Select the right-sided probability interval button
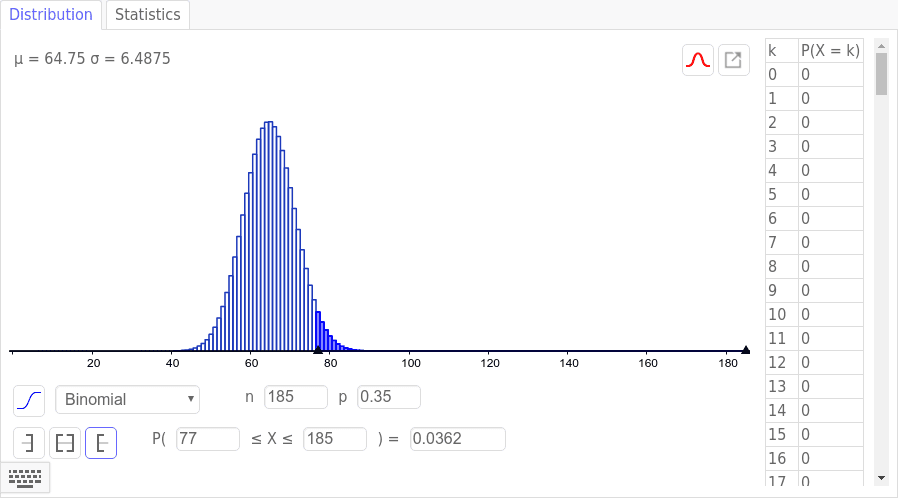 click(x=101, y=443)
